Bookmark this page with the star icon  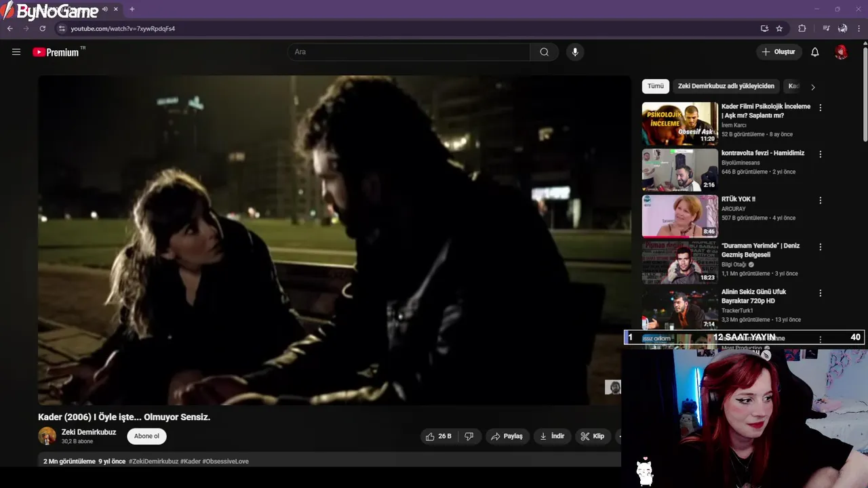point(779,28)
